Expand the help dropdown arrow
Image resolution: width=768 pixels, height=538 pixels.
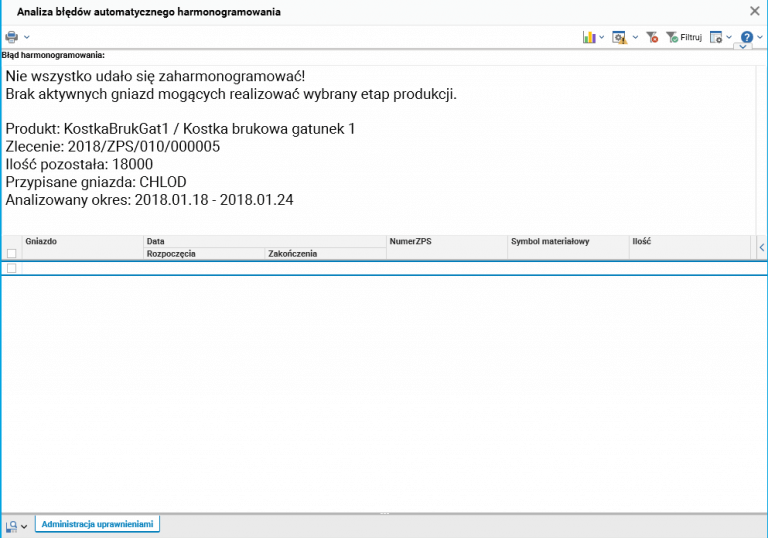[760, 37]
